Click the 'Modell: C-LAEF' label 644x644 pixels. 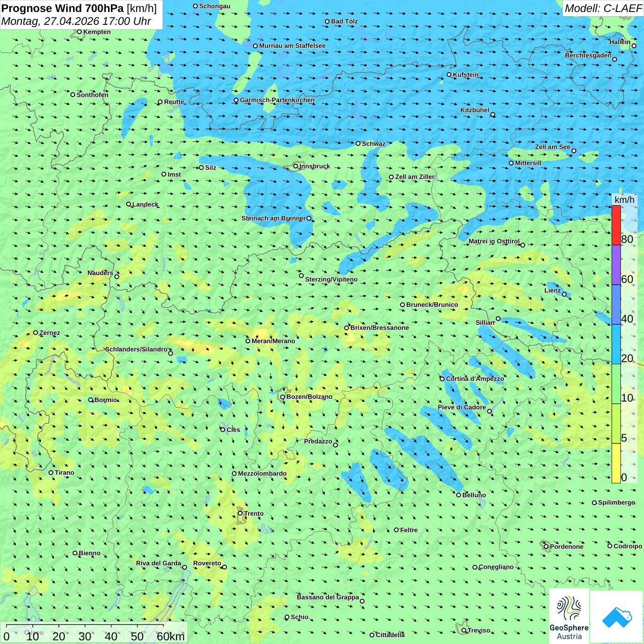(x=603, y=8)
